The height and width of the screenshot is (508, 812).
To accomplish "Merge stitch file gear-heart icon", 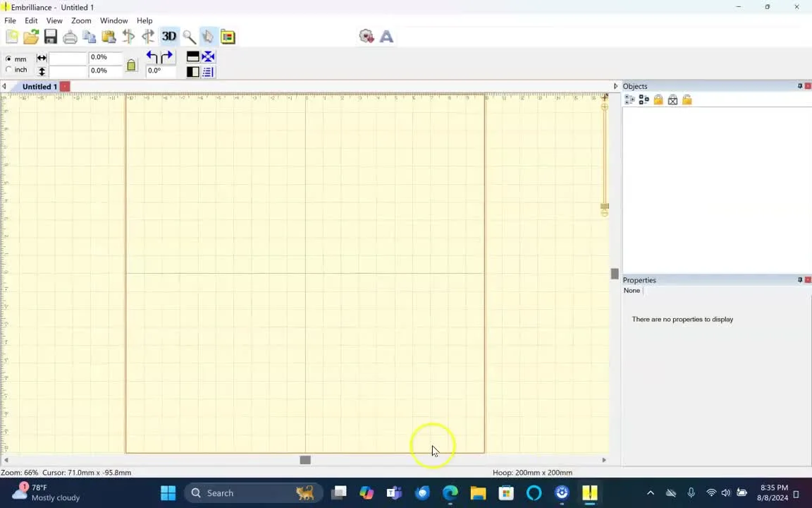I will (367, 36).
